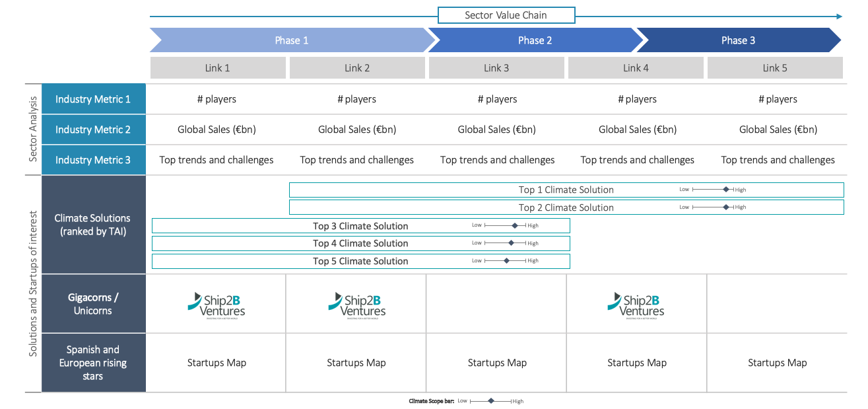Click the diamond marker on Top 1 Climate Solution
The width and height of the screenshot is (868, 409).
(726, 190)
